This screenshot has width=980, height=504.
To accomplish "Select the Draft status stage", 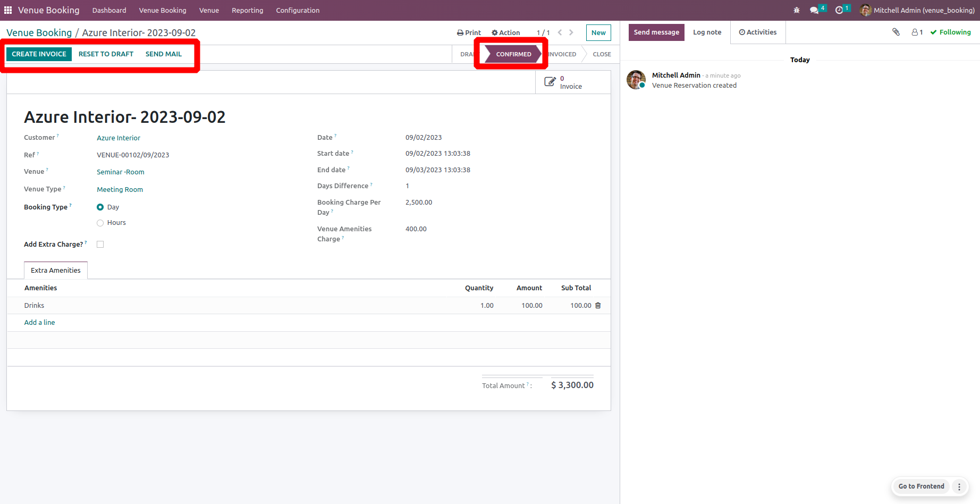I will coord(467,54).
